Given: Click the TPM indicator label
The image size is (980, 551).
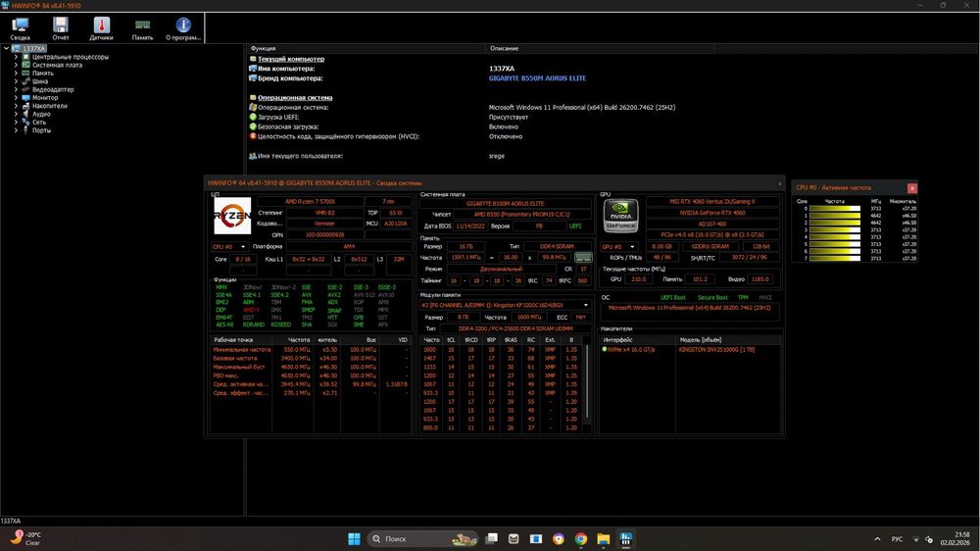Looking at the screenshot, I should click(743, 298).
